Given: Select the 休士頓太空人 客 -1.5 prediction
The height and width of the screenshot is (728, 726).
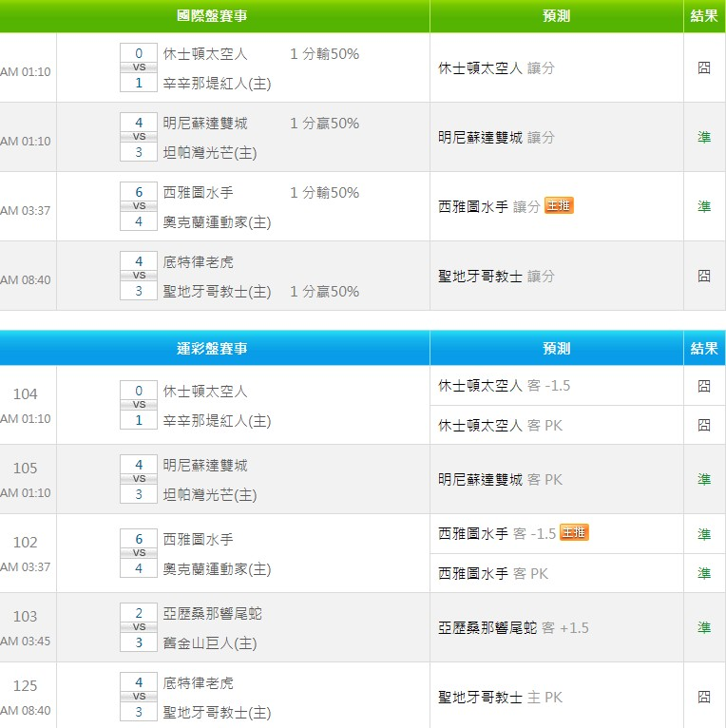Looking at the screenshot, I should coord(505,386).
